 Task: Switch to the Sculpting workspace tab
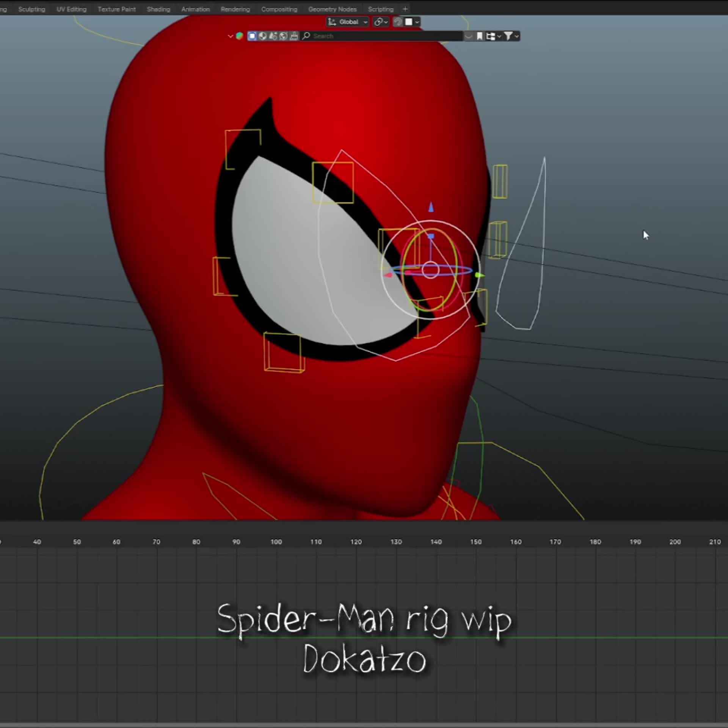point(32,9)
